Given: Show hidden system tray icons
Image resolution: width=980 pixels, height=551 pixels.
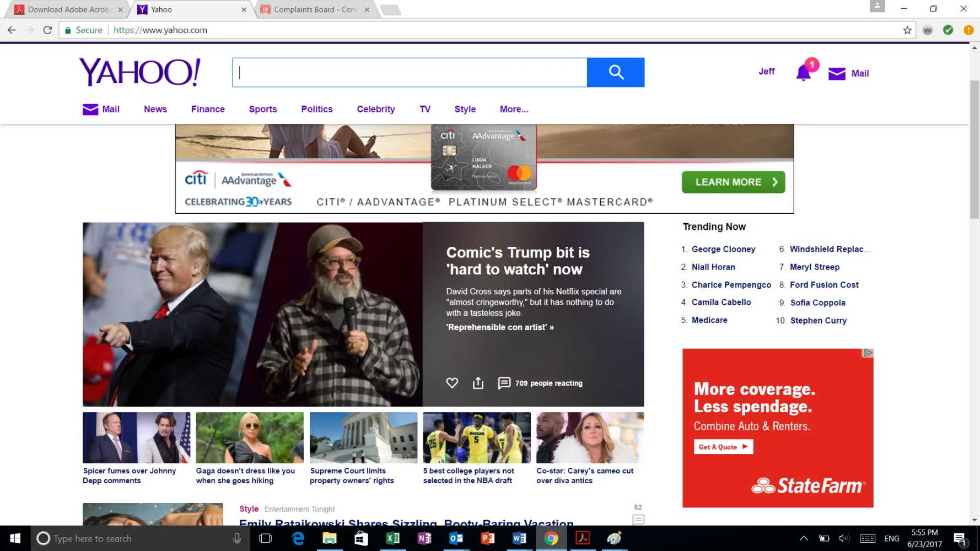Looking at the screenshot, I should click(804, 538).
